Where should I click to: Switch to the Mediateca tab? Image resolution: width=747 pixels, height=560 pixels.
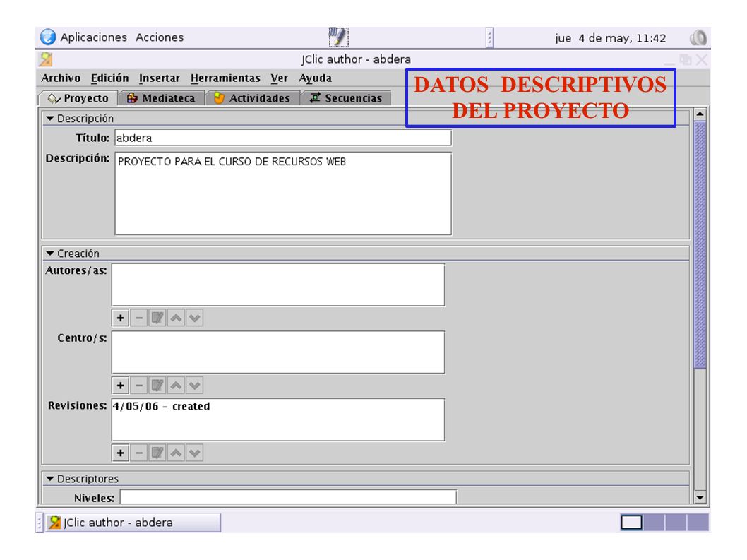pyautogui.click(x=162, y=98)
